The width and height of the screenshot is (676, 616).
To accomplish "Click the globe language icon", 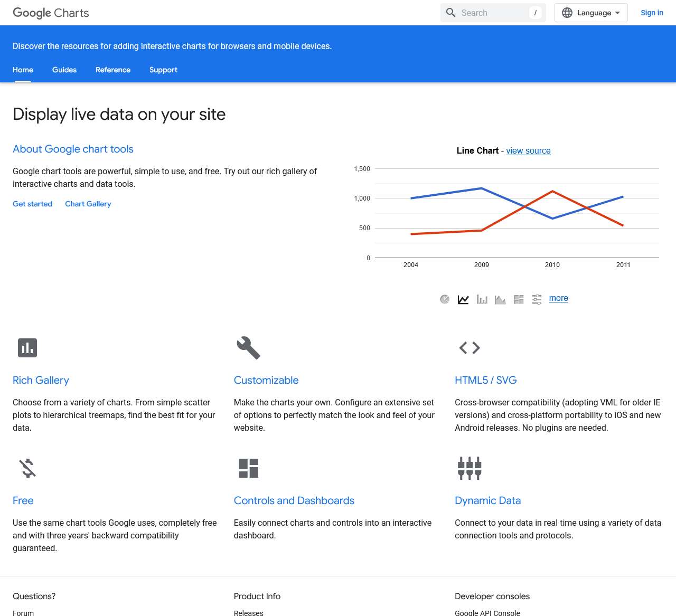I will click(x=567, y=13).
